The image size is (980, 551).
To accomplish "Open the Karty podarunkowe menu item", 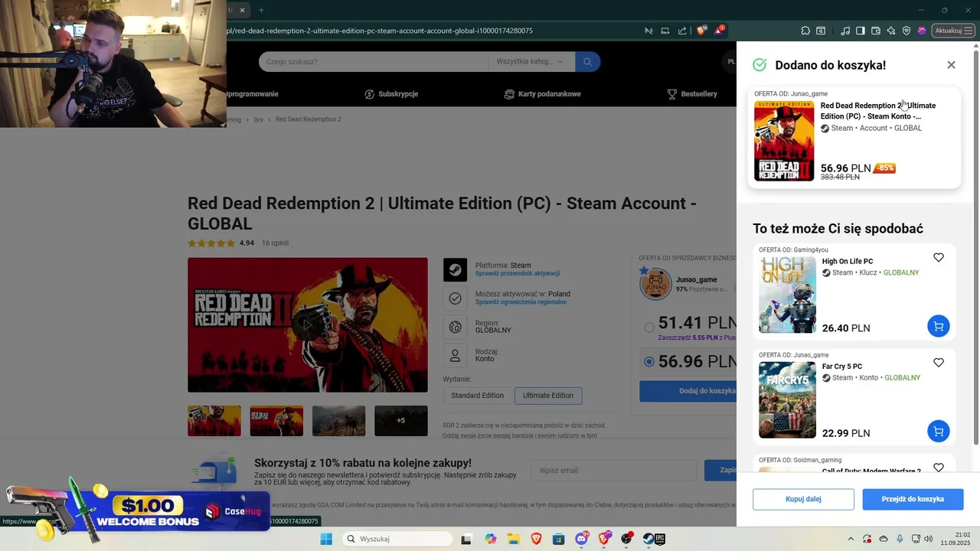I will click(x=543, y=94).
